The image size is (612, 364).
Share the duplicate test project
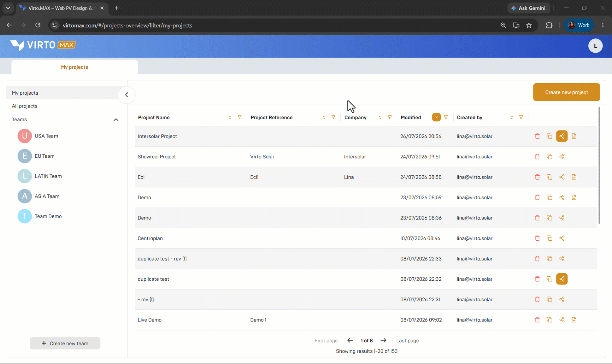click(x=562, y=279)
